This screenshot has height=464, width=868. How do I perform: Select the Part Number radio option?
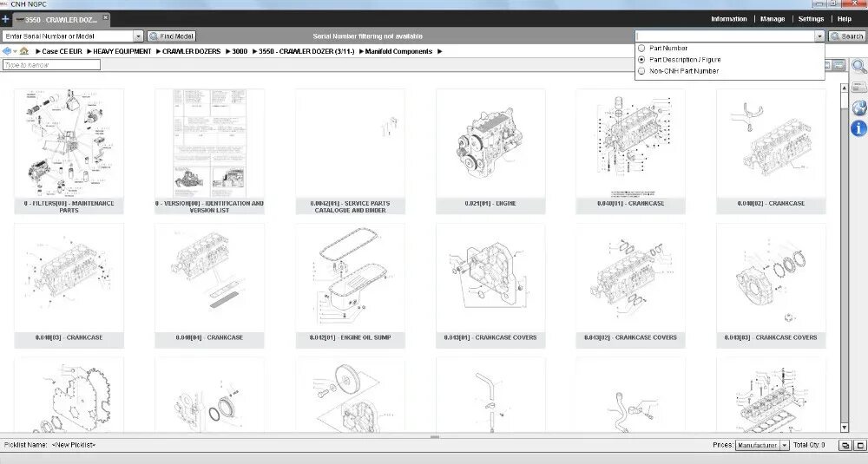tap(641, 48)
